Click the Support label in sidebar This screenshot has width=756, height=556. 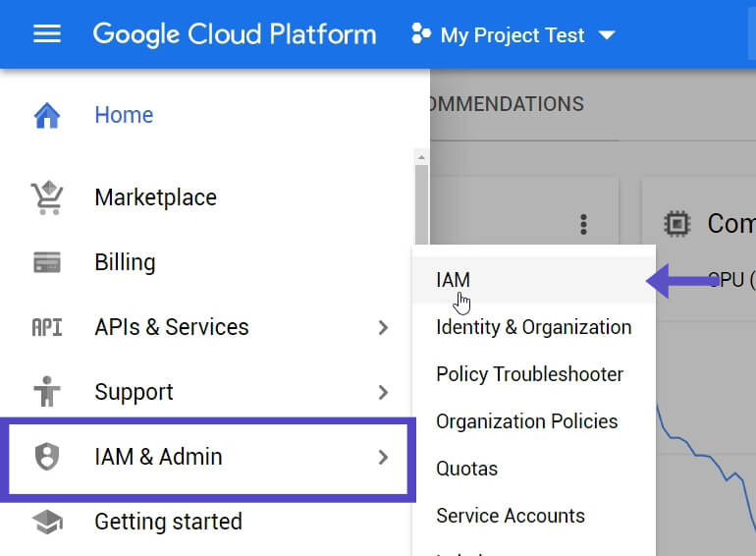(x=134, y=392)
